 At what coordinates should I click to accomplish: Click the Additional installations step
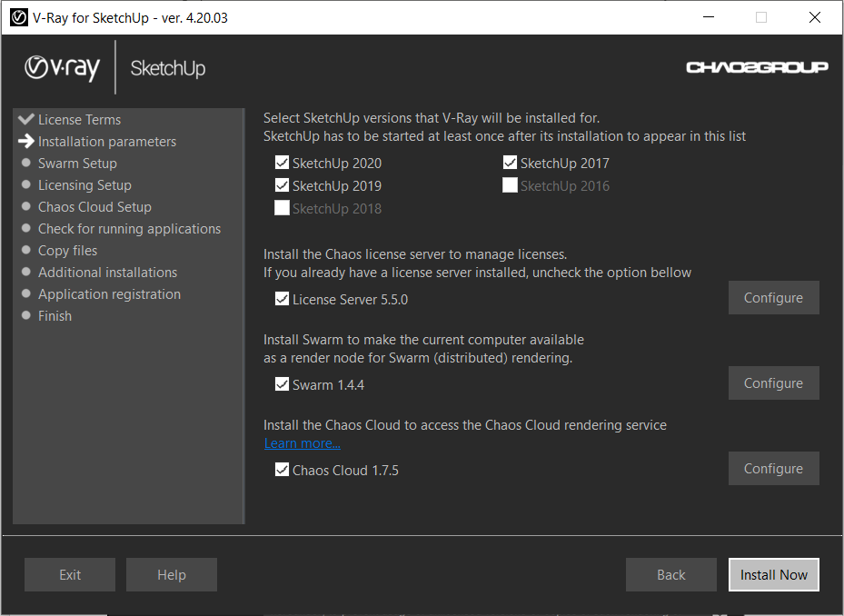(x=107, y=272)
